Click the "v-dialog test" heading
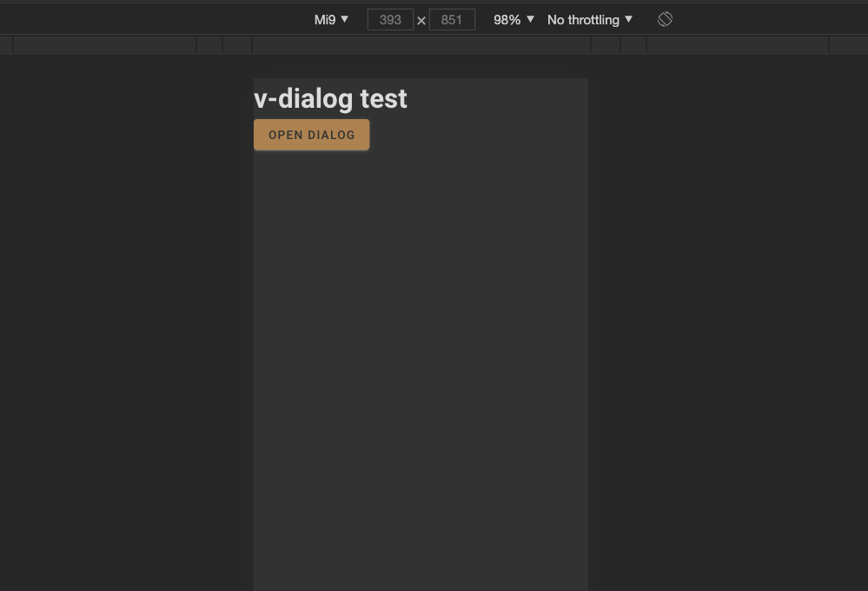This screenshot has width=868, height=591. click(330, 99)
